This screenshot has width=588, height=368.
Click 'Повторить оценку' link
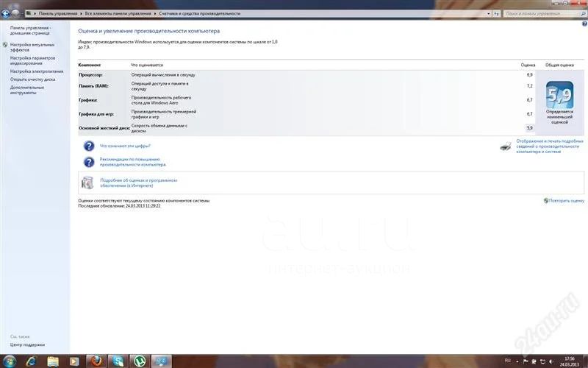[x=566, y=200]
